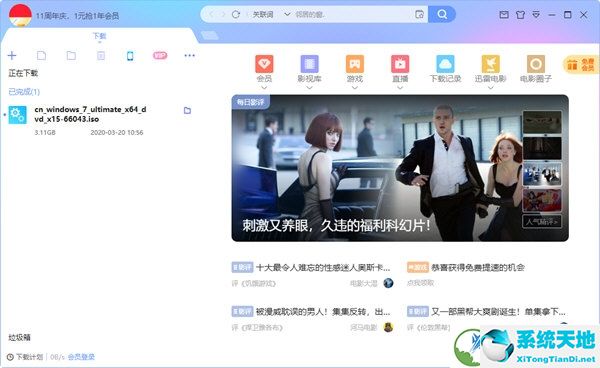This screenshot has height=368, width=600.
Task: Select the 正在下载 downloading list
Action: pos(23,73)
